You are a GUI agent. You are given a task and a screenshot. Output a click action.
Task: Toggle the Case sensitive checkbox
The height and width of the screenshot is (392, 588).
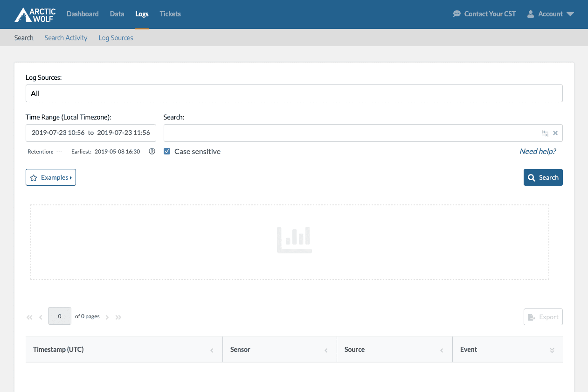point(167,152)
